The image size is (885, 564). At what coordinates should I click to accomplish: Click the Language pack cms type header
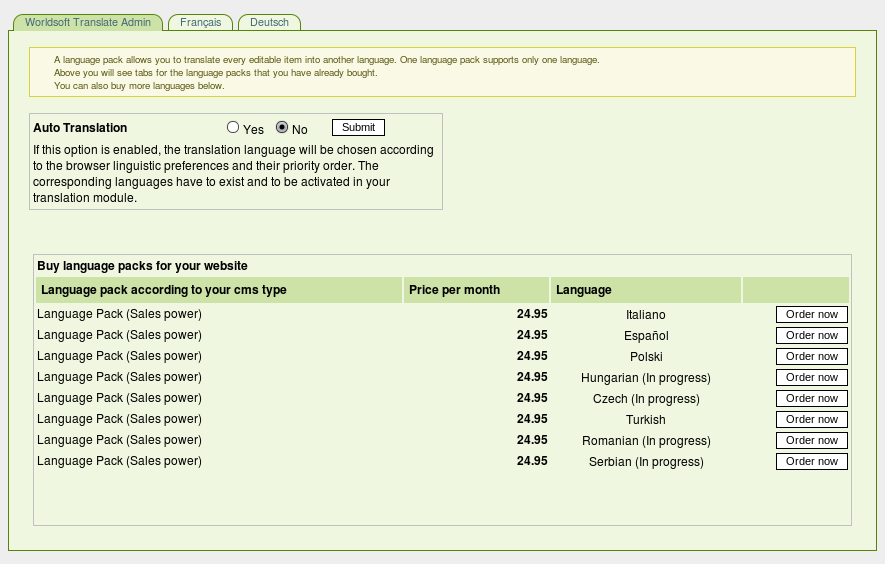pyautogui.click(x=164, y=290)
